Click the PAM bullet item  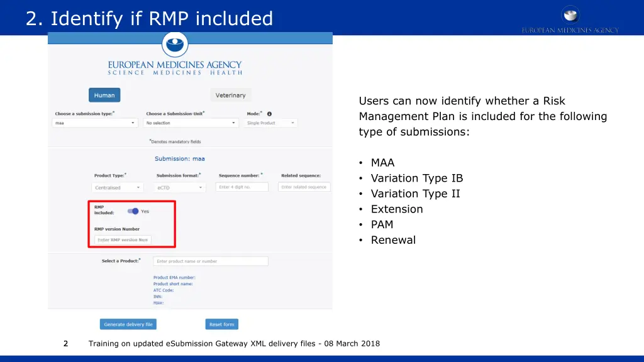click(382, 224)
